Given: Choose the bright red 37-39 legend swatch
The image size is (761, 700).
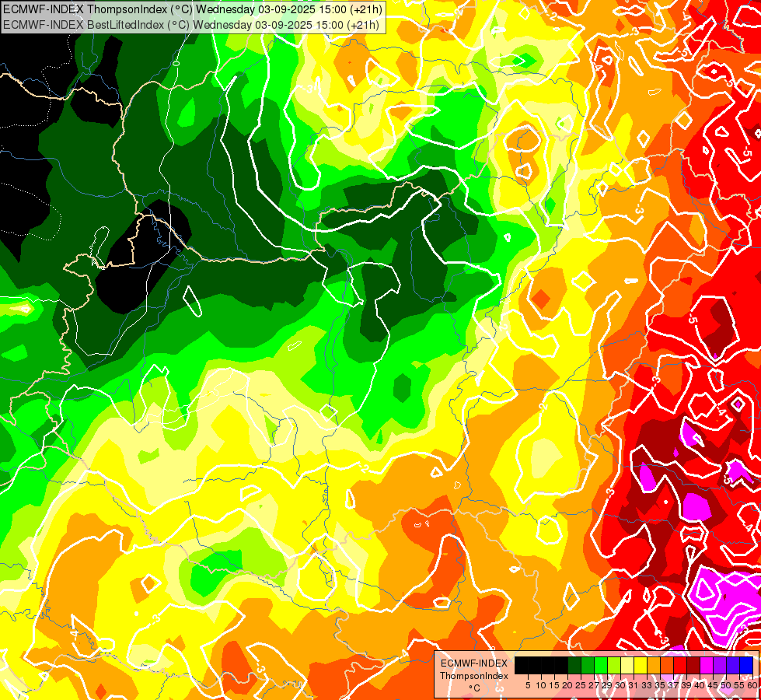Looking at the screenshot, I should (x=680, y=665).
